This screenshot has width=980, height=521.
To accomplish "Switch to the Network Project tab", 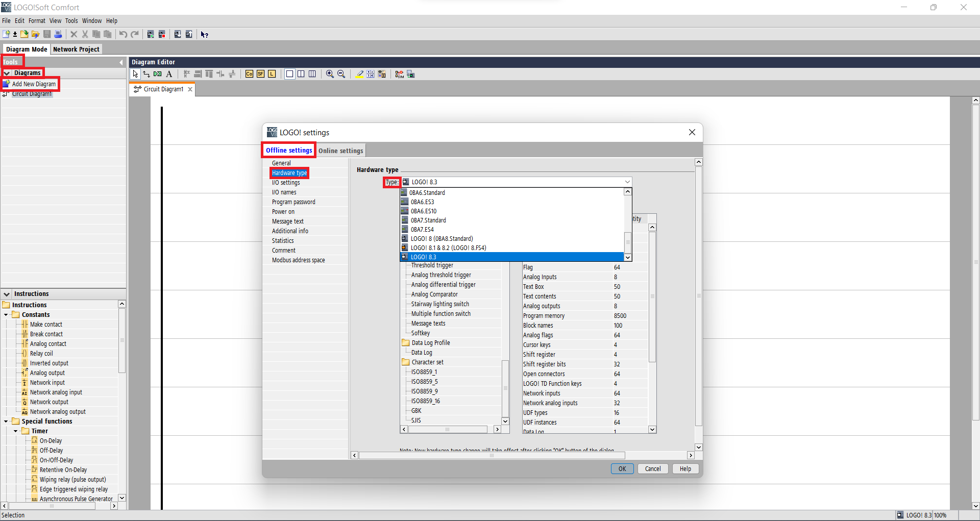I will 76,49.
